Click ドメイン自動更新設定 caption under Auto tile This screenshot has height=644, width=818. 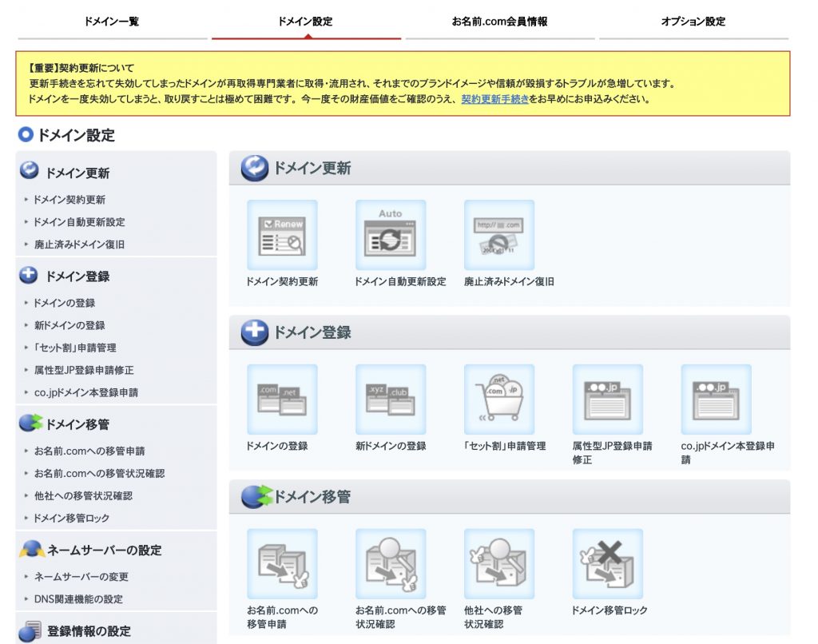(x=400, y=282)
